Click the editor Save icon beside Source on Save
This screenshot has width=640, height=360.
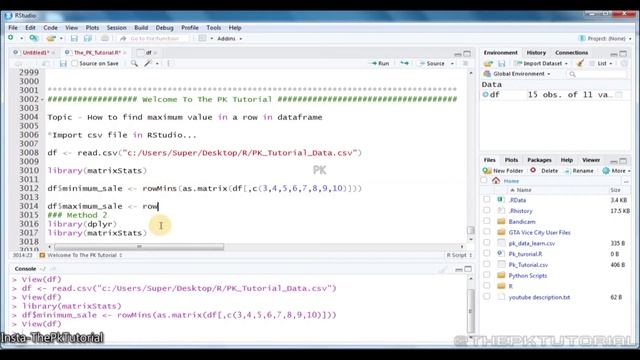[x=63, y=64]
